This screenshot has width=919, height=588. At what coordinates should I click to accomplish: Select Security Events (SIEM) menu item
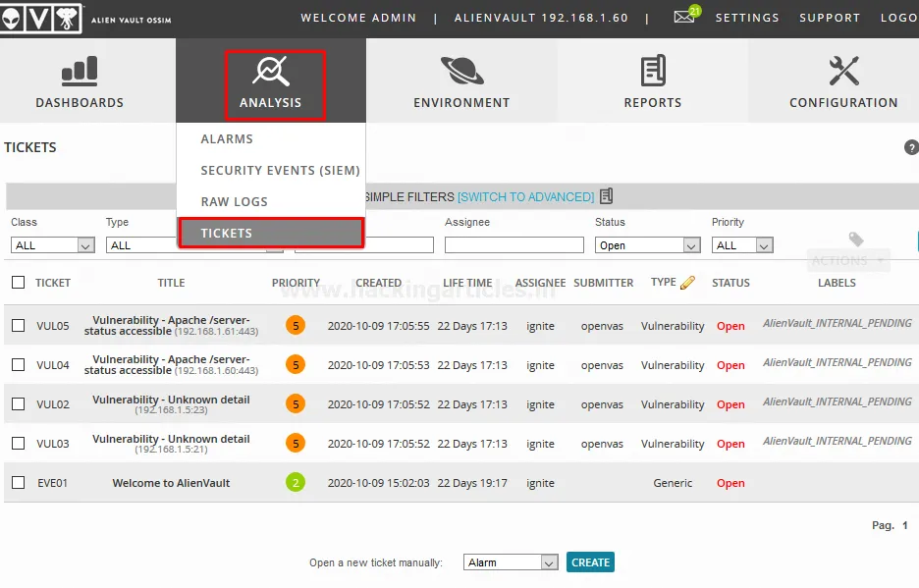280,171
